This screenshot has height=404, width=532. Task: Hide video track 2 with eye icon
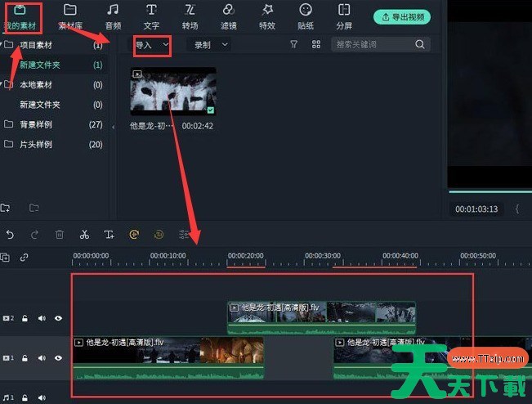[x=58, y=318]
